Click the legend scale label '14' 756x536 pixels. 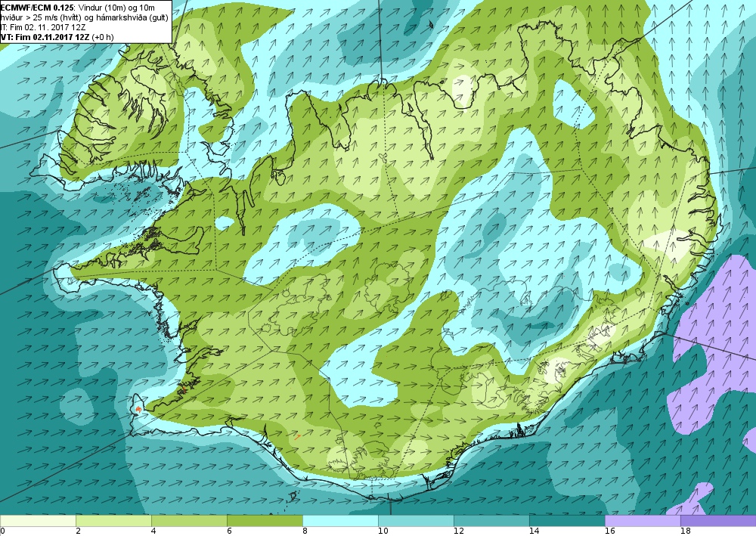534,531
